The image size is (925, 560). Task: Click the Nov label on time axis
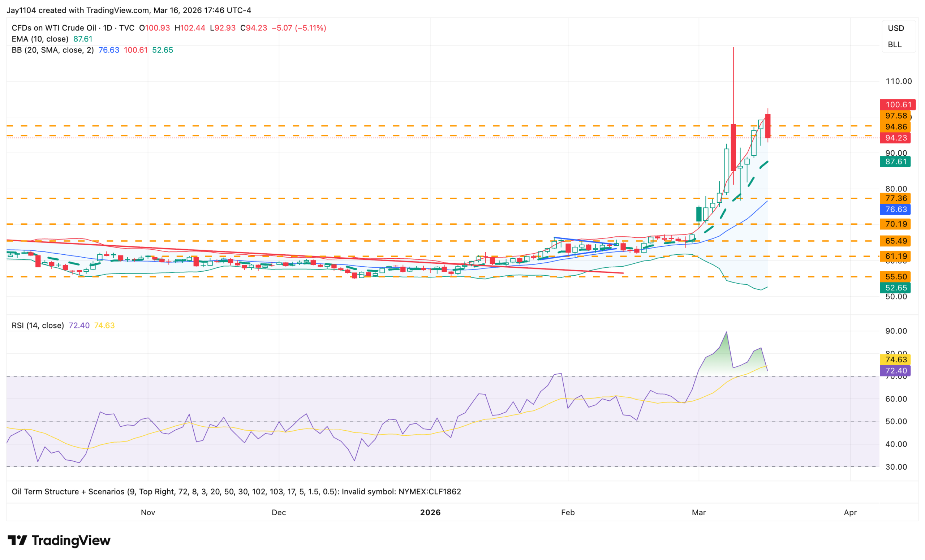pos(148,513)
